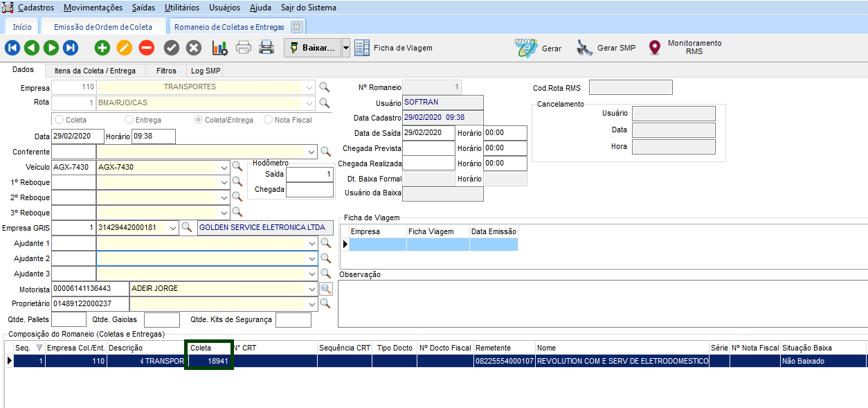Open the Baixar button dropdown arrow
The height and width of the screenshot is (408, 868).
click(x=346, y=48)
